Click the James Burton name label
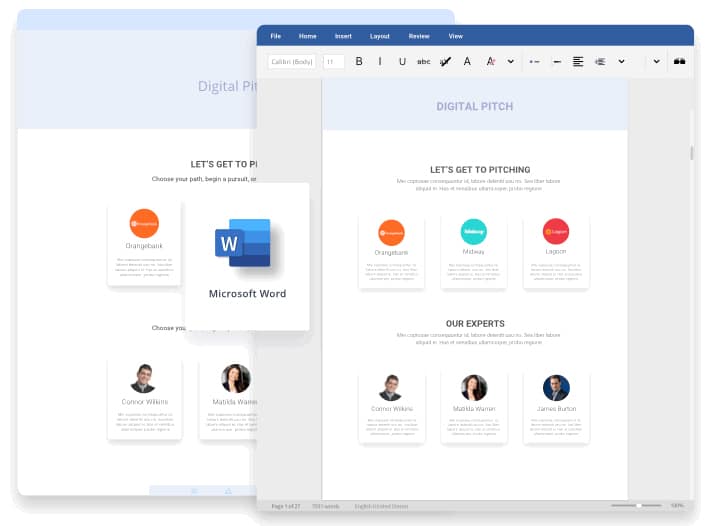Viewport: 720px width, 526px height. [x=556, y=408]
